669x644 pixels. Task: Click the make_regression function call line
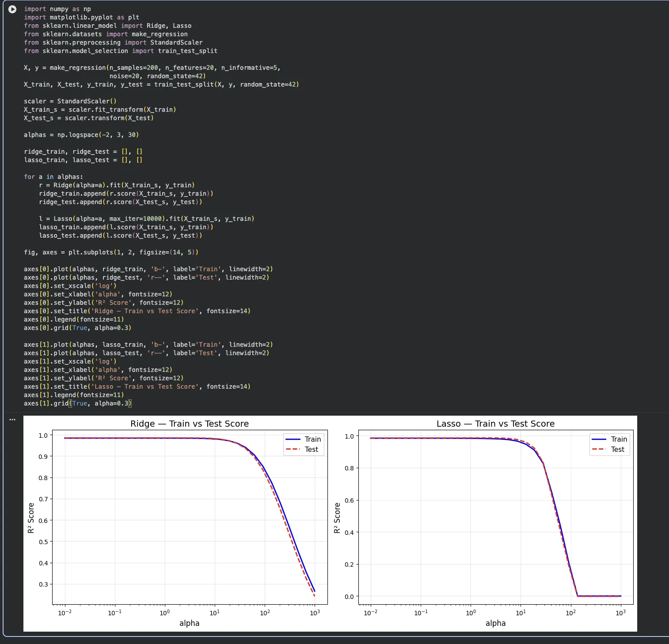(x=152, y=68)
